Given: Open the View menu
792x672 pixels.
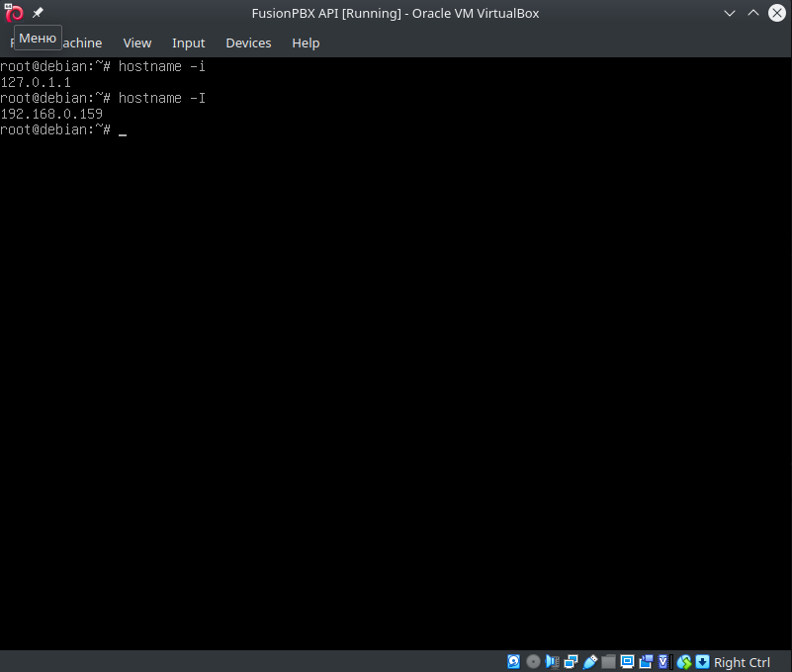Looking at the screenshot, I should click(137, 42).
